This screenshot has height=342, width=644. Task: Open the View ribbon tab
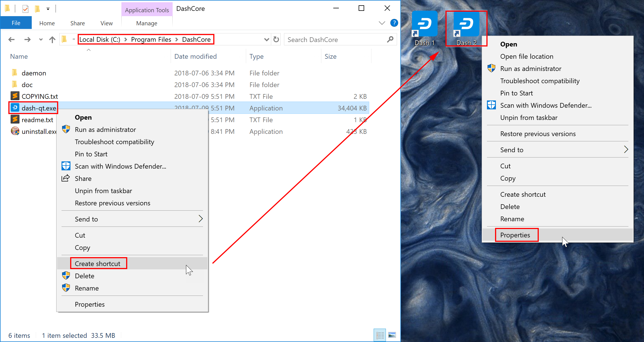pos(106,23)
